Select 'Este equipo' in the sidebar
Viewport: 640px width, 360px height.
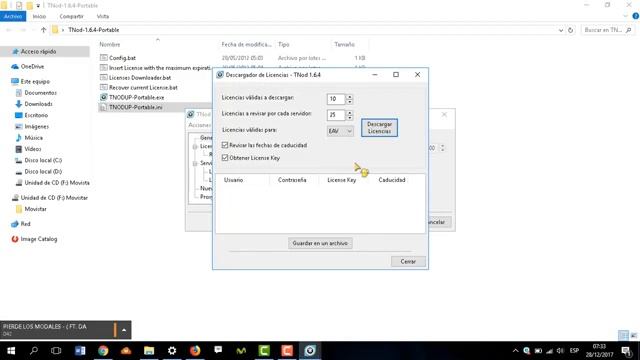[x=35, y=82]
